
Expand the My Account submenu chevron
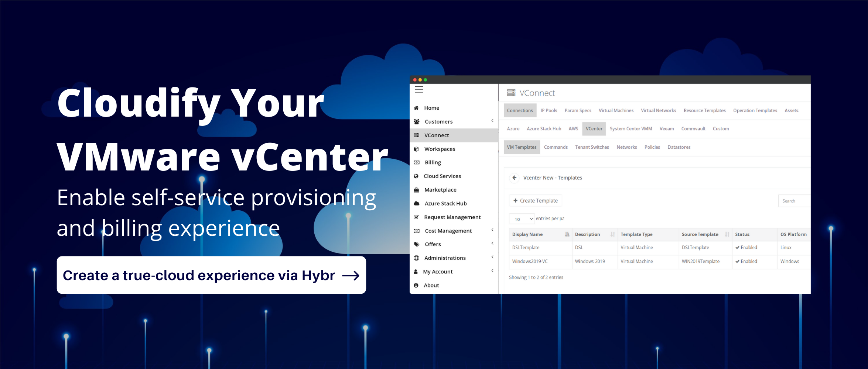click(x=492, y=270)
